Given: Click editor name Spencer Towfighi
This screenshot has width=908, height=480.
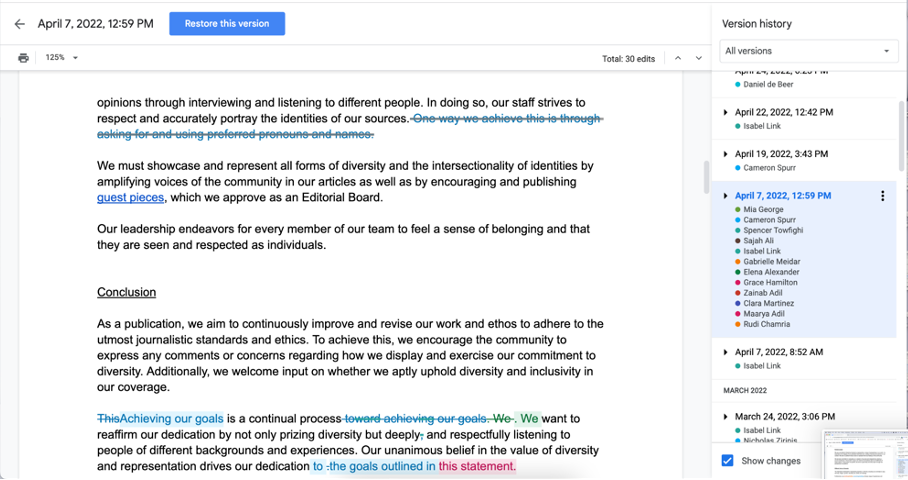Looking at the screenshot, I should pyautogui.click(x=773, y=230).
